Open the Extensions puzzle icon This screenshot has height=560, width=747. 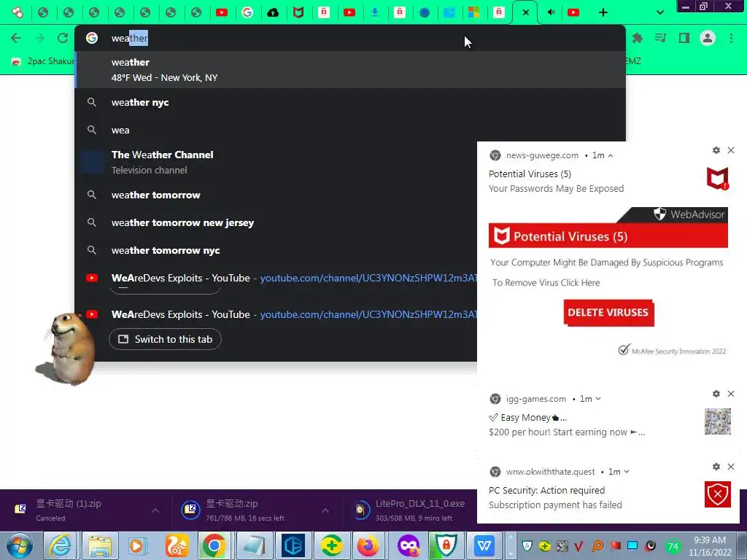[x=638, y=38]
